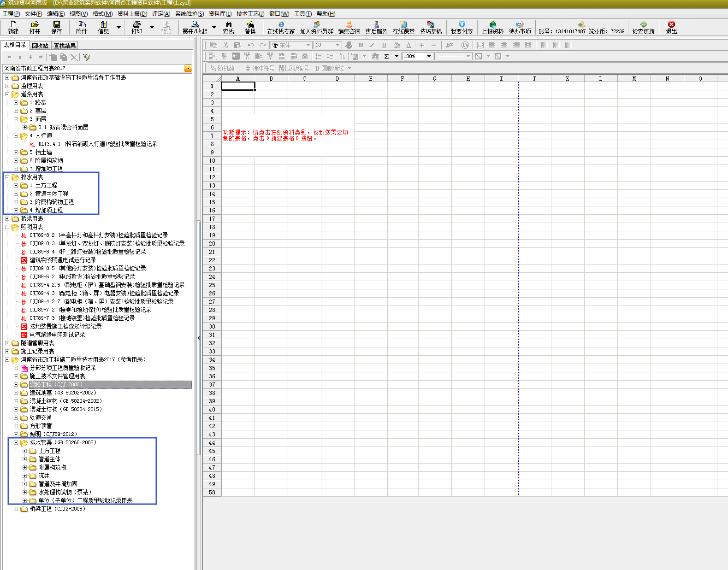Open the 查找 (find) tool

click(x=228, y=27)
